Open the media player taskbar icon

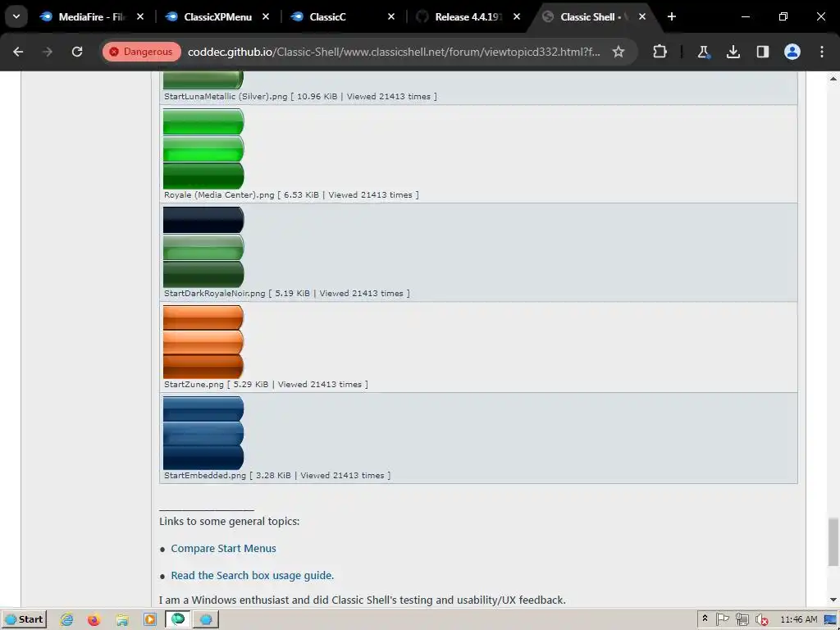pyautogui.click(x=150, y=620)
